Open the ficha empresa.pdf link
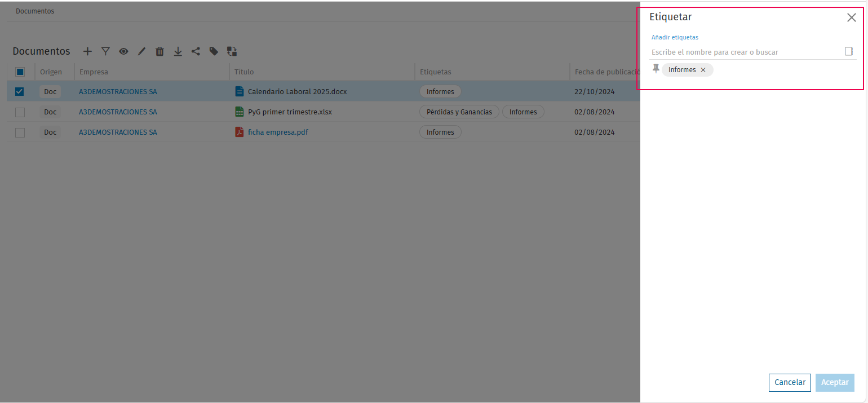The height and width of the screenshot is (403, 868). 278,132
